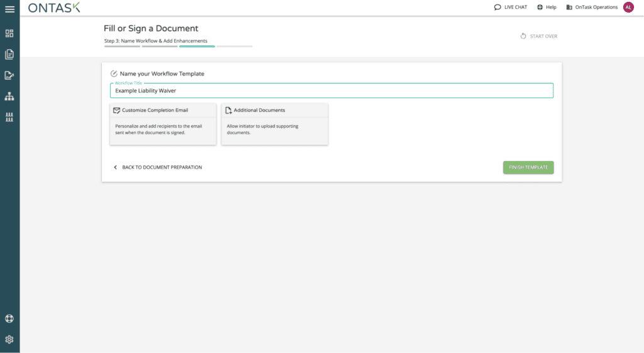
Task: Go BACK TO DOCUMENT PREPARATION
Action: 158,167
